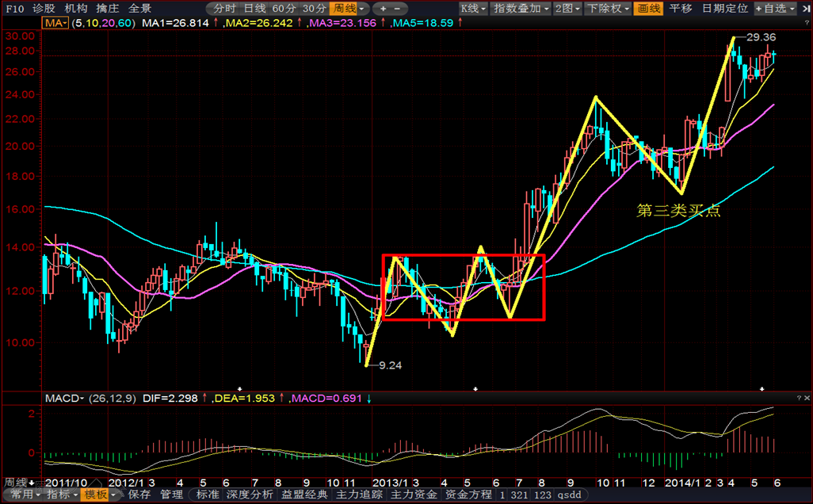The image size is (813, 504).
Task: Click the MA parameters (5,10,20,60)
Action: coord(103,23)
